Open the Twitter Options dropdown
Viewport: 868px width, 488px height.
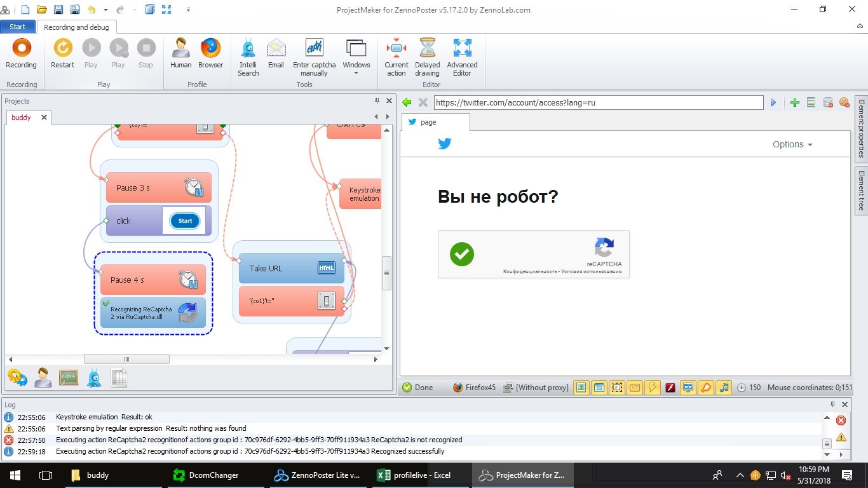pos(792,144)
